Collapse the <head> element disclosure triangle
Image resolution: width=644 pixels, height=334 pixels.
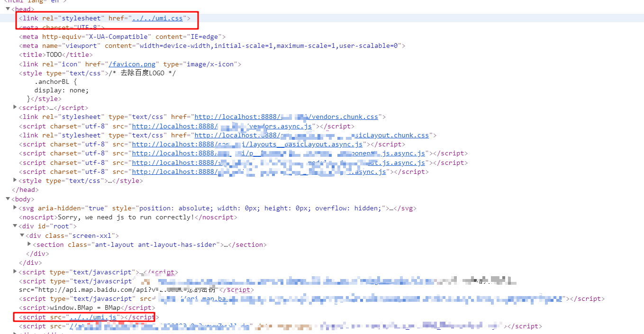[x=8, y=9]
